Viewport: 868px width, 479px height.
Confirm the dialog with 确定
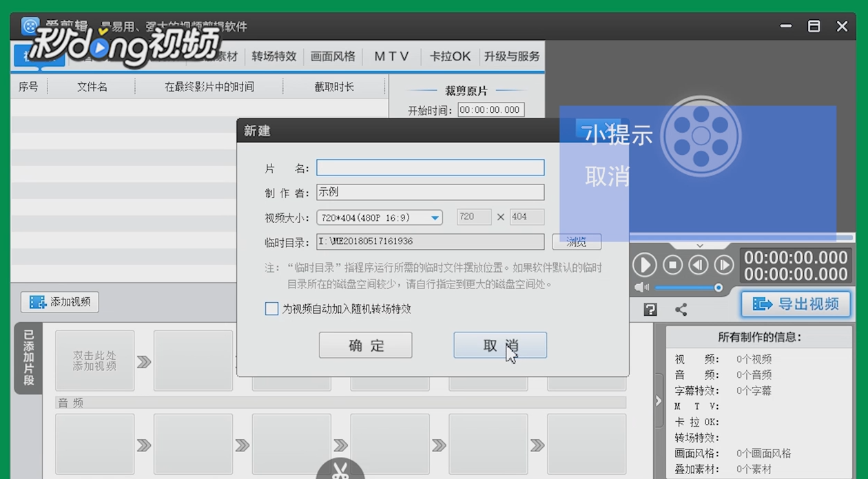[x=365, y=345]
